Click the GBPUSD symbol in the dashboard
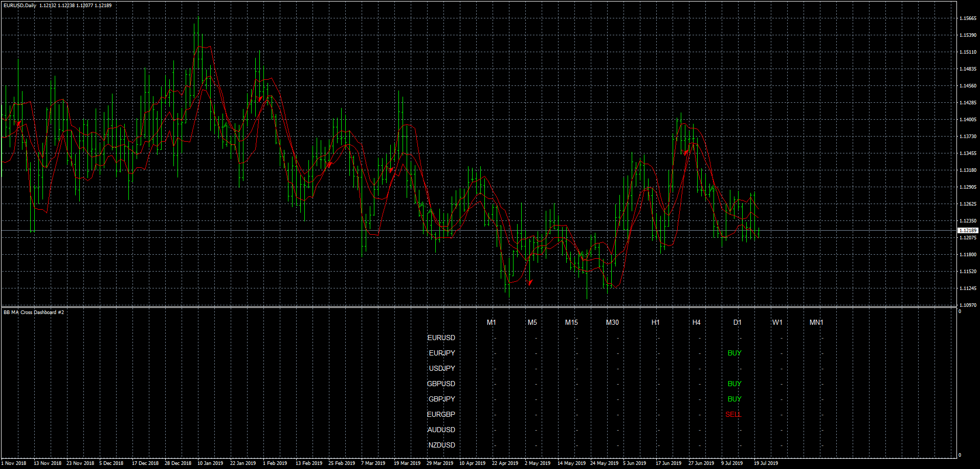The height and width of the screenshot is (469, 980). tap(441, 384)
